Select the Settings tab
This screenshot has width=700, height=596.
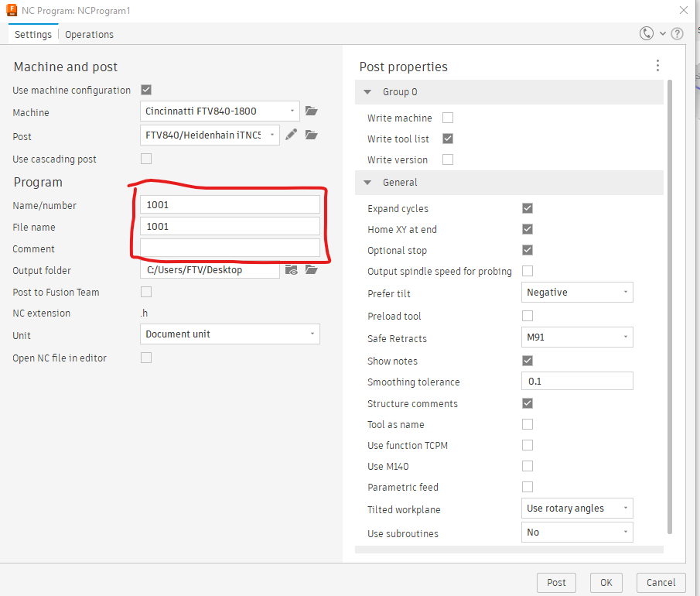coord(33,34)
